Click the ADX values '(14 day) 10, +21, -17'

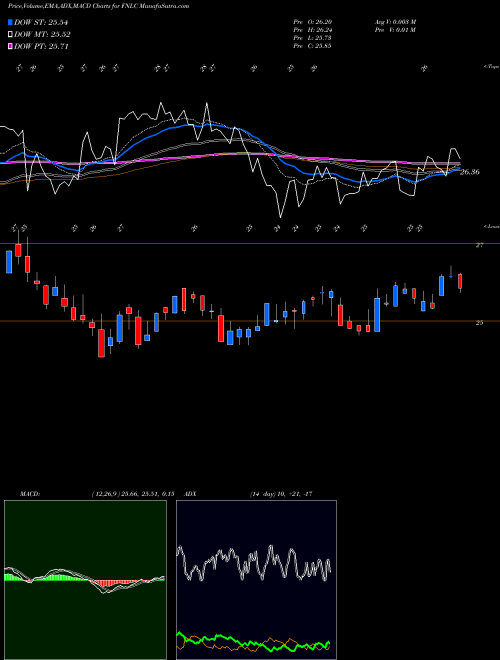tap(281, 494)
